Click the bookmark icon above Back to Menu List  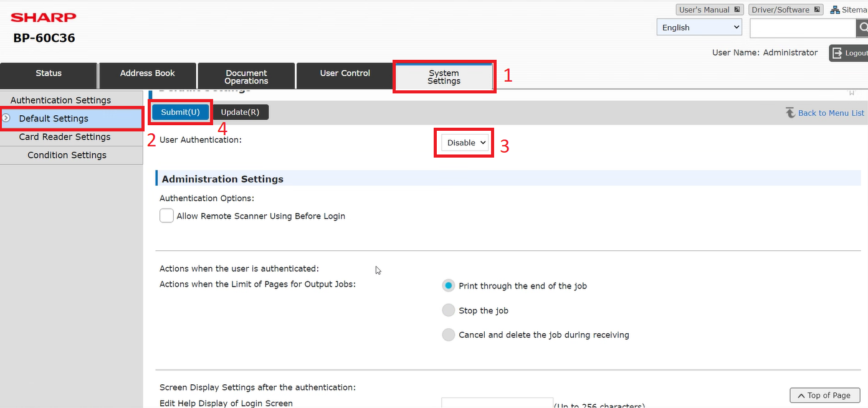click(x=852, y=92)
